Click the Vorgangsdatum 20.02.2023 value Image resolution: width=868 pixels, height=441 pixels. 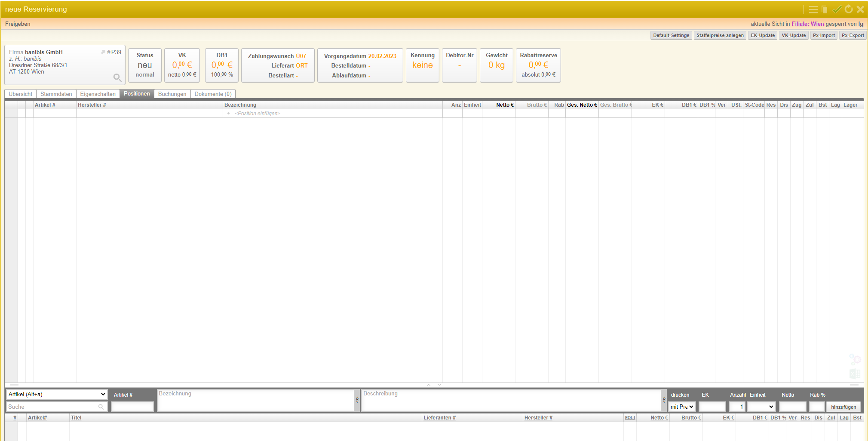point(382,56)
